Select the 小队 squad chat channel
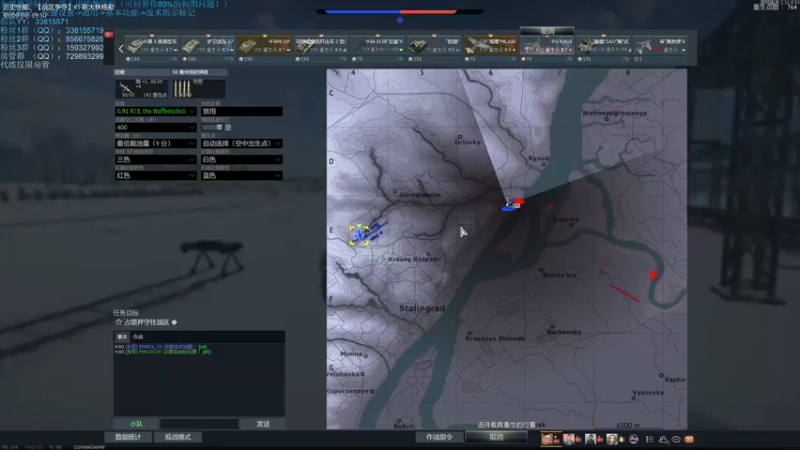Image resolution: width=800 pixels, height=450 pixels. (x=136, y=424)
